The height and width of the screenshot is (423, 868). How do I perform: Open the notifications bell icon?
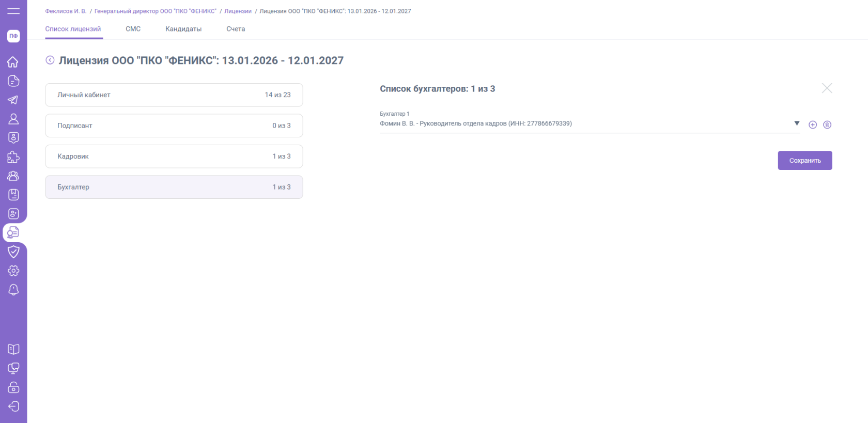point(13,290)
